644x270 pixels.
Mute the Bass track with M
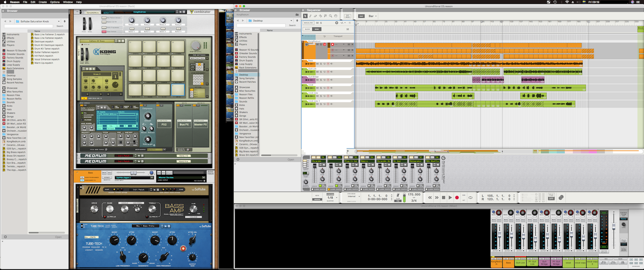318,64
